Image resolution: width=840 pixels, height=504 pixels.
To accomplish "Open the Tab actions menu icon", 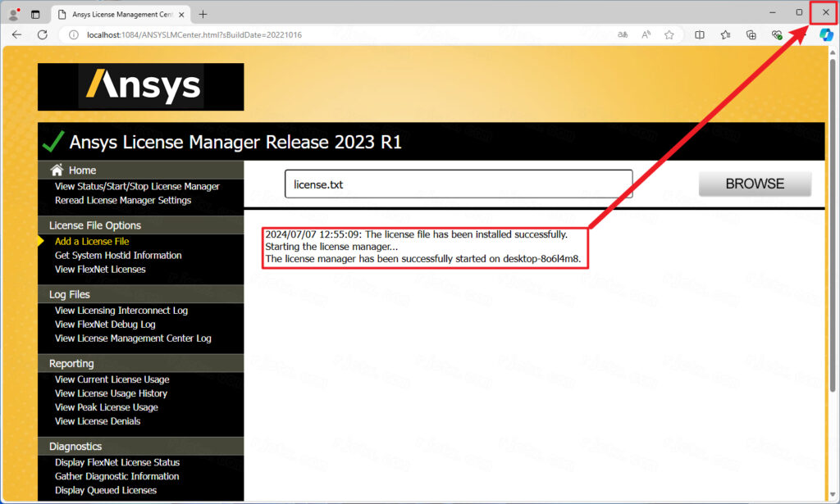I will click(x=35, y=15).
